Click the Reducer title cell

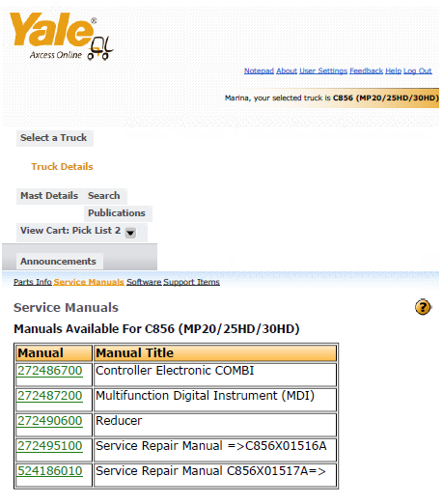click(215, 425)
